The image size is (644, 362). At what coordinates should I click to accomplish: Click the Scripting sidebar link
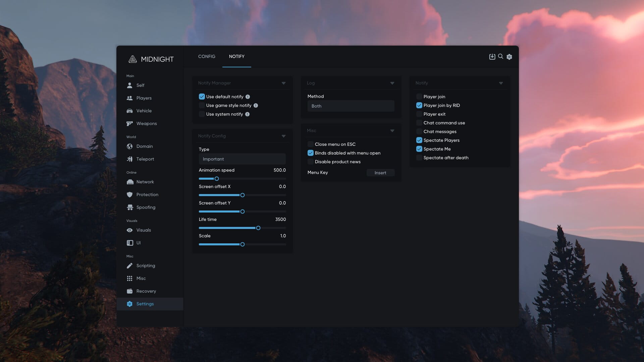click(x=146, y=266)
